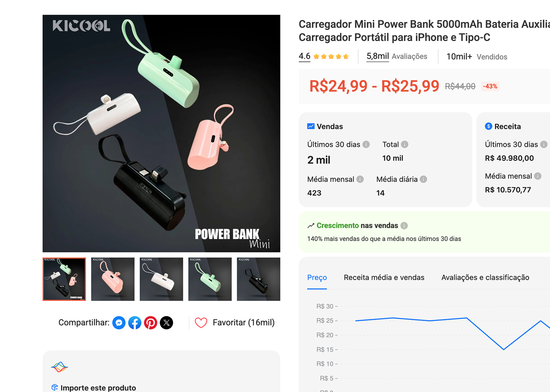550x392 pixels.
Task: Share product on Pinterest
Action: point(151,323)
